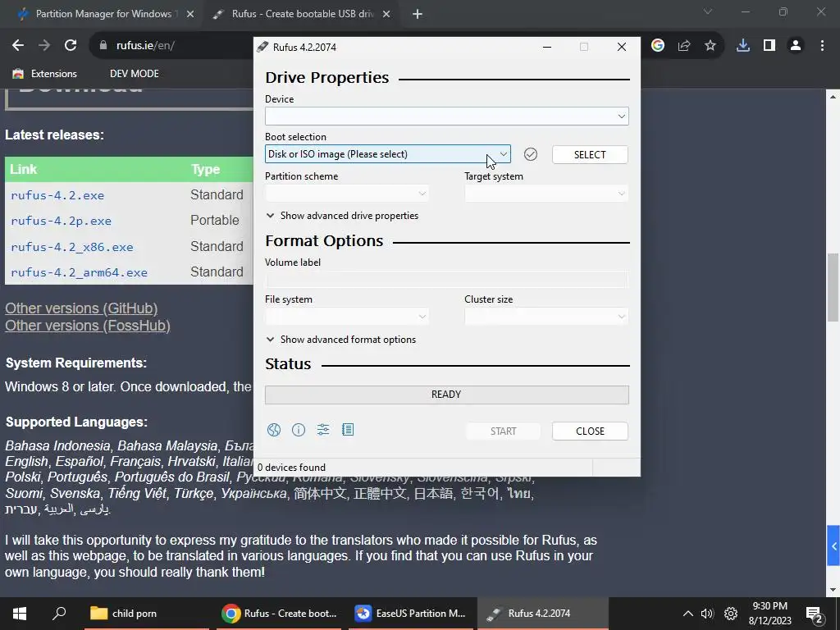Open the Cluster size dropdown

(x=546, y=317)
